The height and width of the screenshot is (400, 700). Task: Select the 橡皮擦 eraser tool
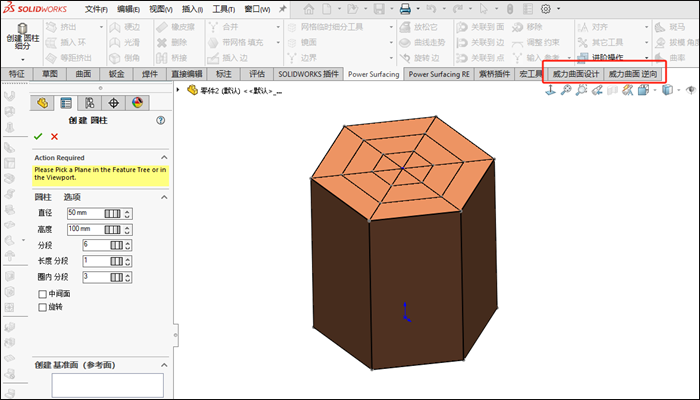176,27
